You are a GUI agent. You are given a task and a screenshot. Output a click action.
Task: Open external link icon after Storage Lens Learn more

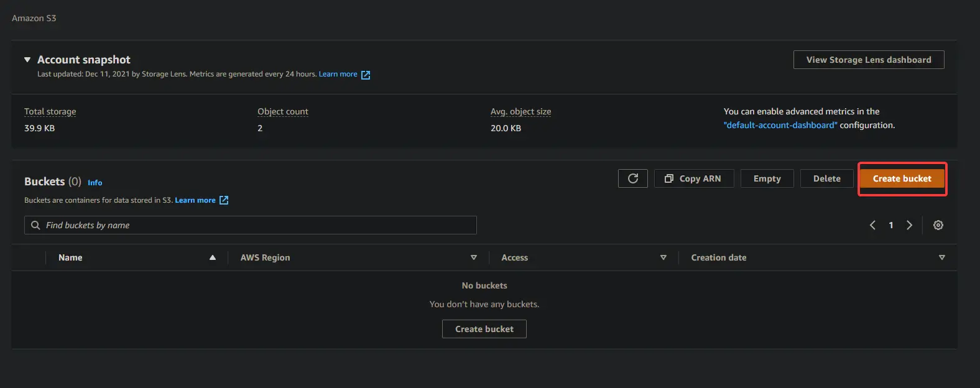tap(366, 75)
